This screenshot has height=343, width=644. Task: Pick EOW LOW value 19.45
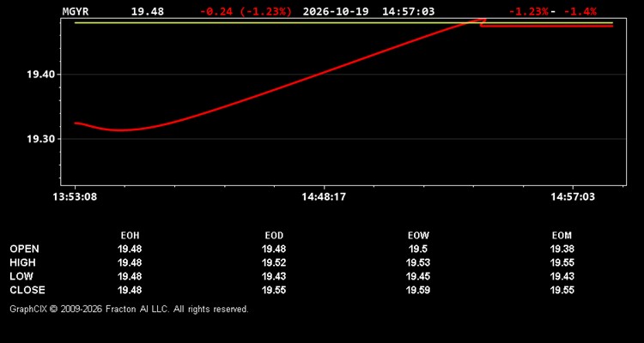(x=418, y=276)
